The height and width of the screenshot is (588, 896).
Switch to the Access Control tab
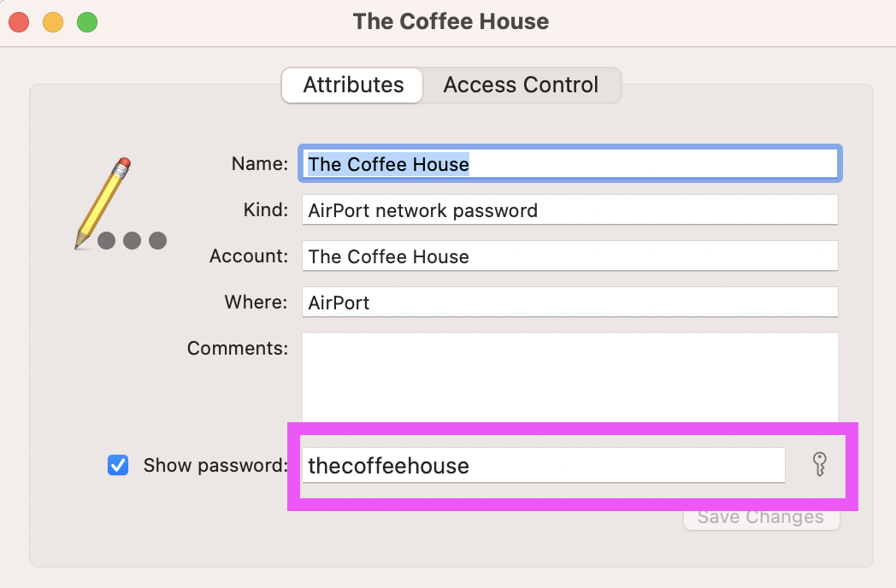point(520,85)
